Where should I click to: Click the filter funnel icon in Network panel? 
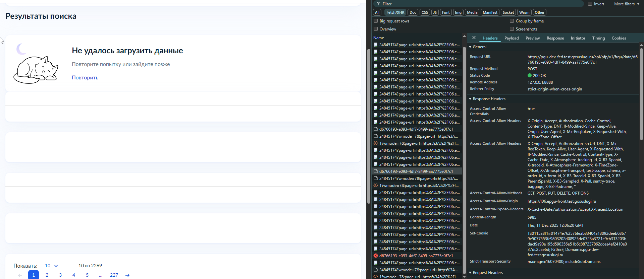tap(379, 4)
